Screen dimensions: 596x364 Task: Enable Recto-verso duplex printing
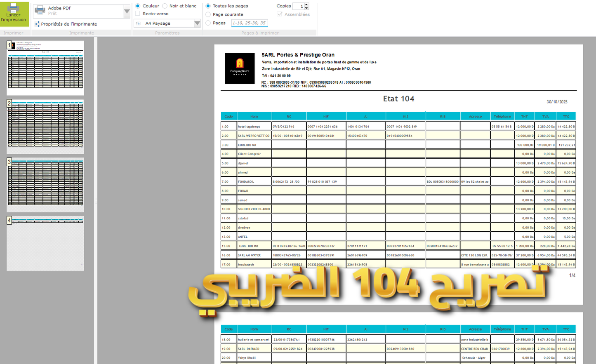point(137,14)
